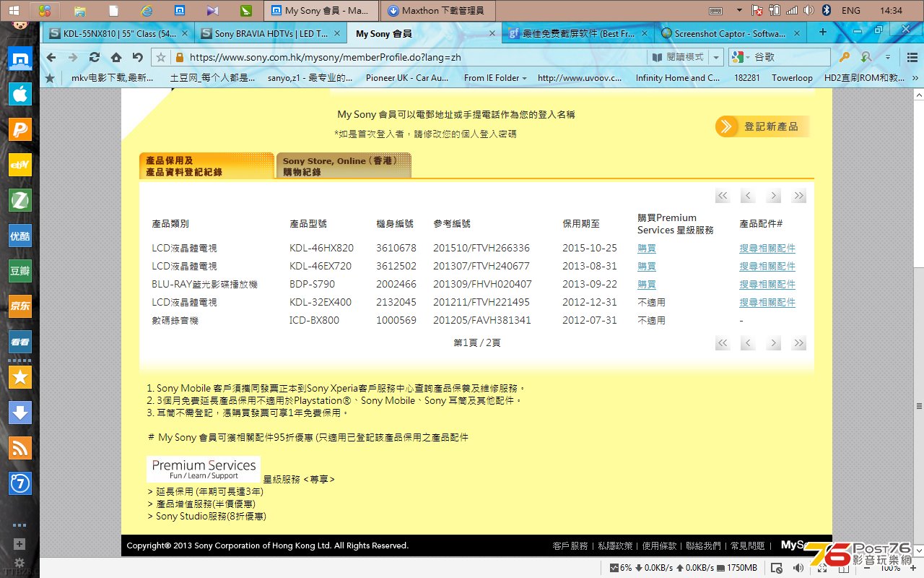Expand the From IE Folder bookmark menu
The image size is (924, 578).
(495, 78)
